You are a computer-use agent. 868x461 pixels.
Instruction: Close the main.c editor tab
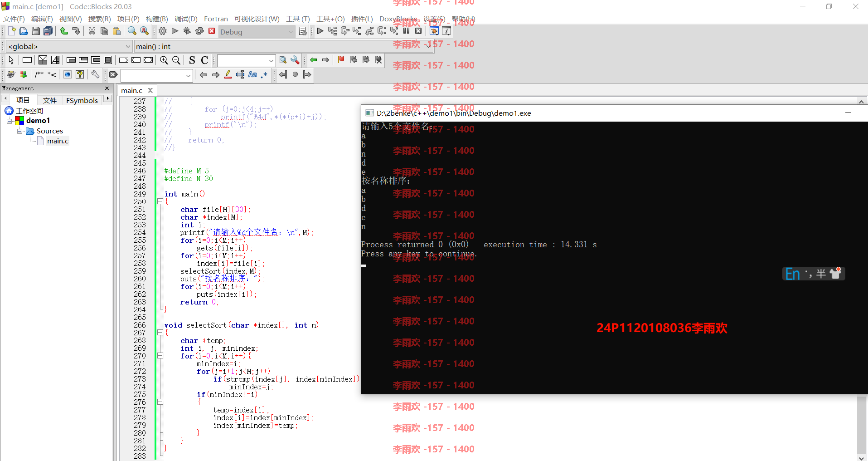pos(150,90)
